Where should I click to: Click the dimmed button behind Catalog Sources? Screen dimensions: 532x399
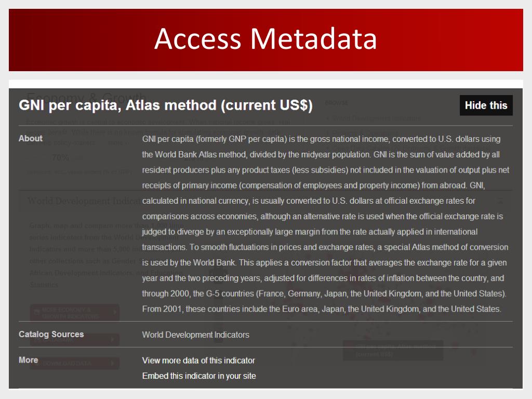click(75, 340)
